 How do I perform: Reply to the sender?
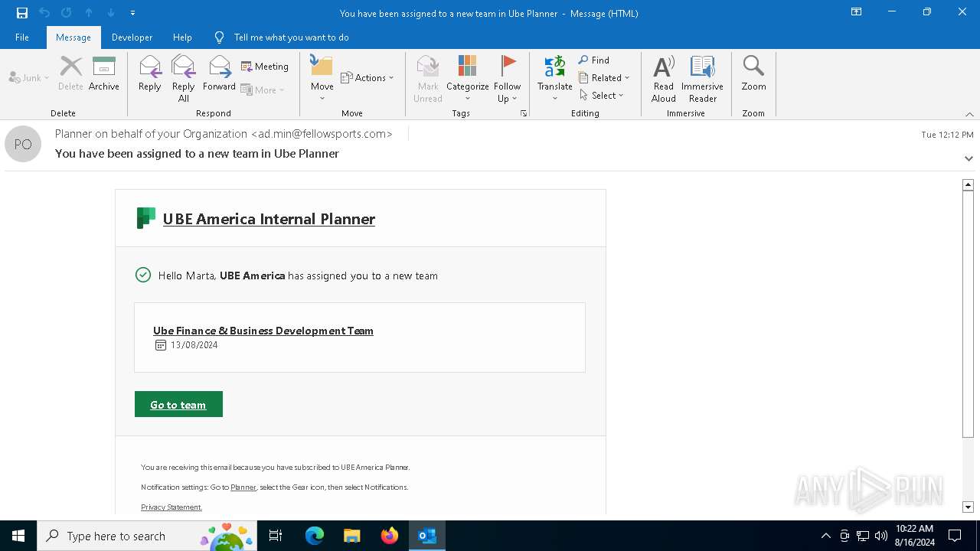(150, 74)
